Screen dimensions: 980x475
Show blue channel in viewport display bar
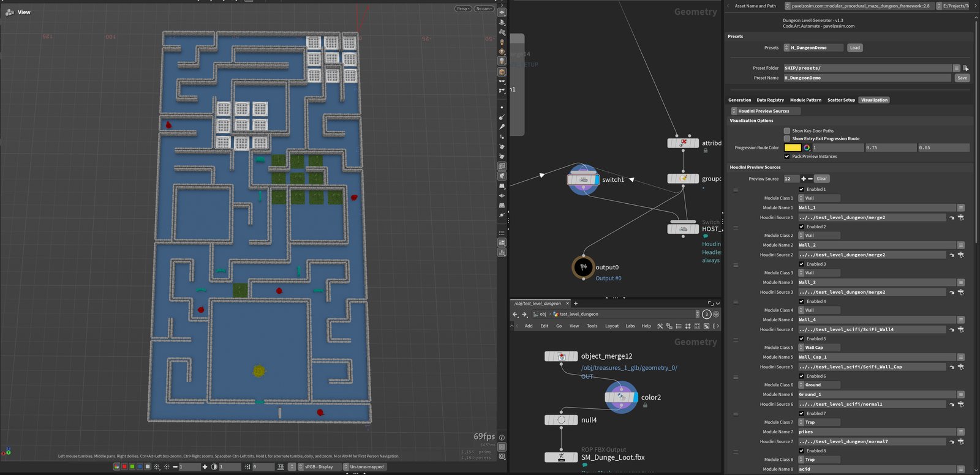coord(140,466)
